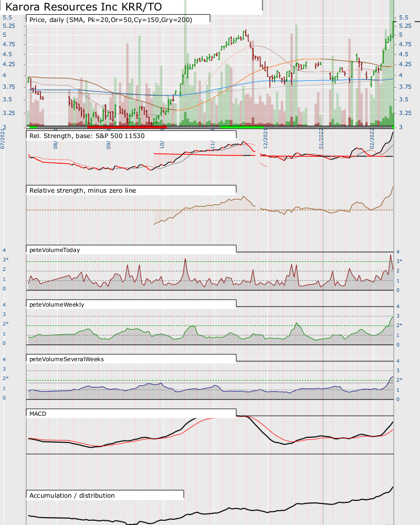
Task: Click the MACD panel label
Action: (38, 414)
